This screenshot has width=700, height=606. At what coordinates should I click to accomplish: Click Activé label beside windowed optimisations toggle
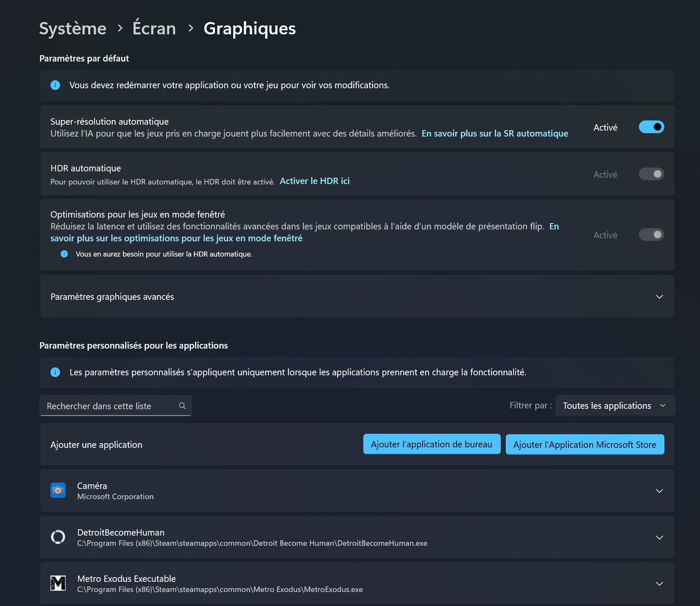[605, 235]
